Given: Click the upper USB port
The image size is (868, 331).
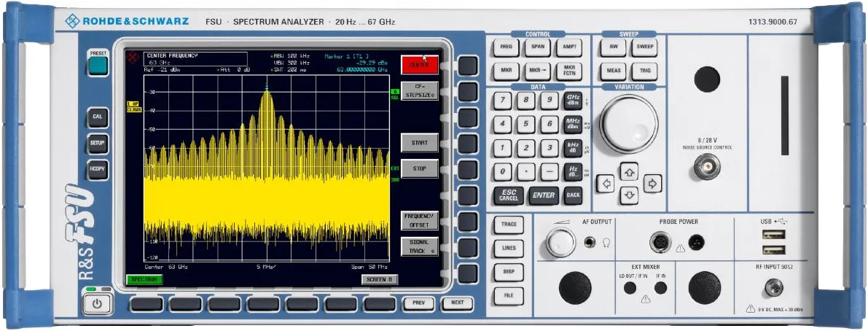Looking at the screenshot, I should (x=773, y=235).
